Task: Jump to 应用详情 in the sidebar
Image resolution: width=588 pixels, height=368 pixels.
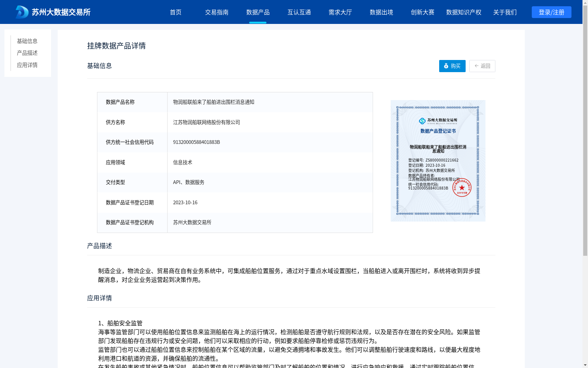Action: (27, 65)
